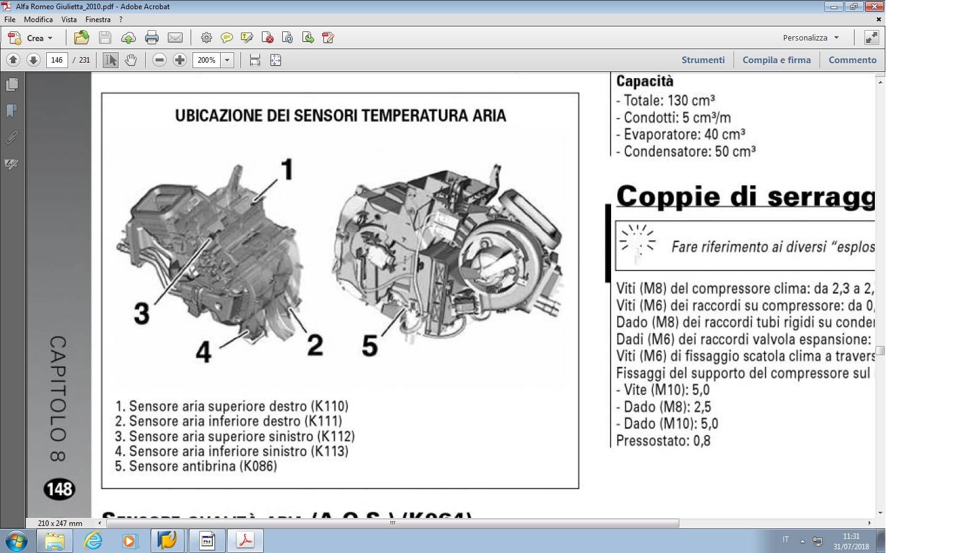Click the Save floppy disk icon
Image resolution: width=980 pixels, height=553 pixels.
point(105,37)
